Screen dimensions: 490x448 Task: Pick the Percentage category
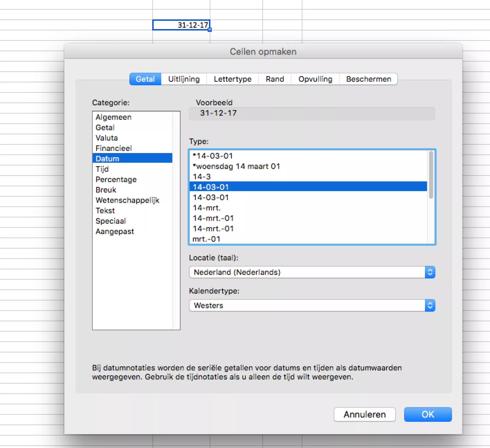click(116, 180)
